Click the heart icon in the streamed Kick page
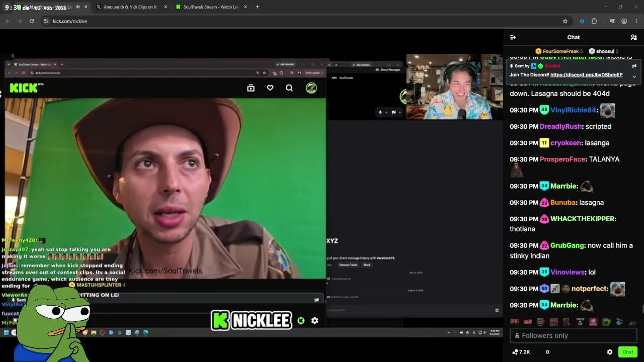The image size is (644, 362). point(270,88)
